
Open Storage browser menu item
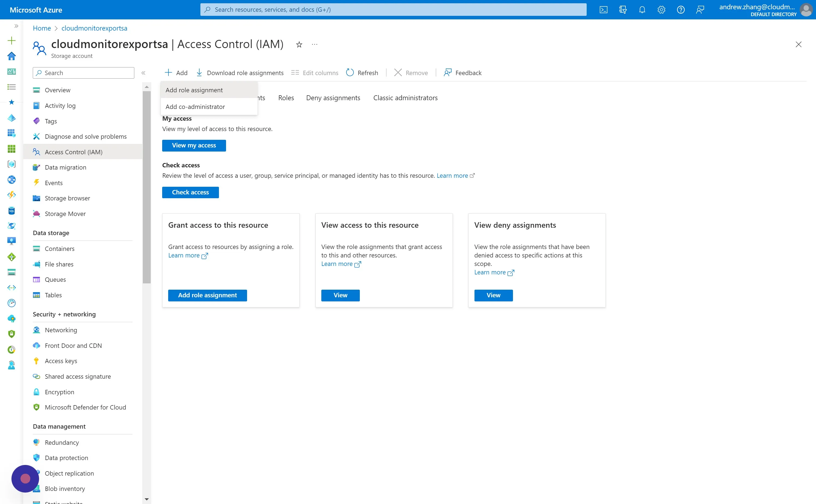click(x=83, y=198)
